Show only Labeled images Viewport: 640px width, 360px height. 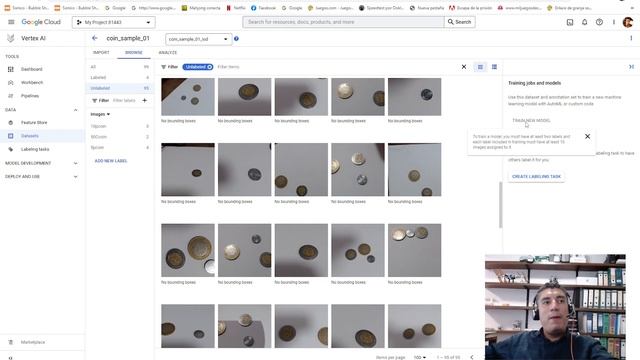click(x=120, y=78)
